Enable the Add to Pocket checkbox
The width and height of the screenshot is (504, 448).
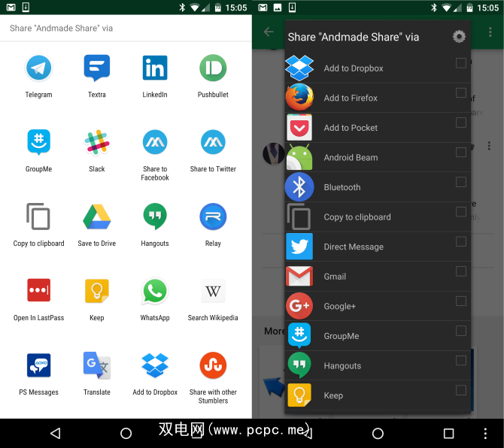click(461, 123)
